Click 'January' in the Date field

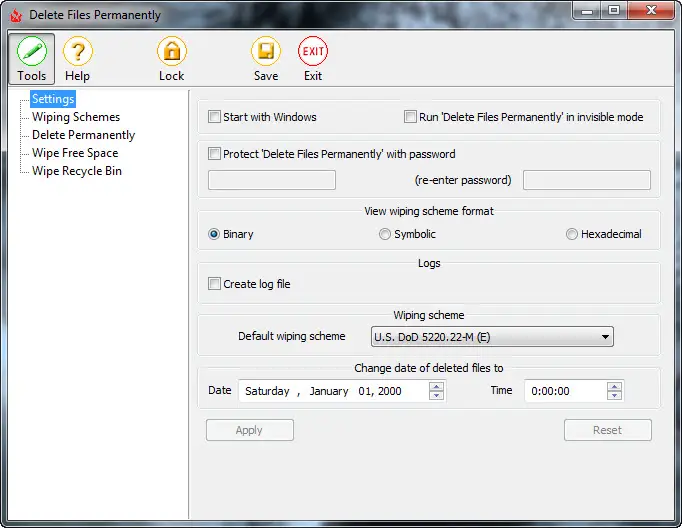329,391
